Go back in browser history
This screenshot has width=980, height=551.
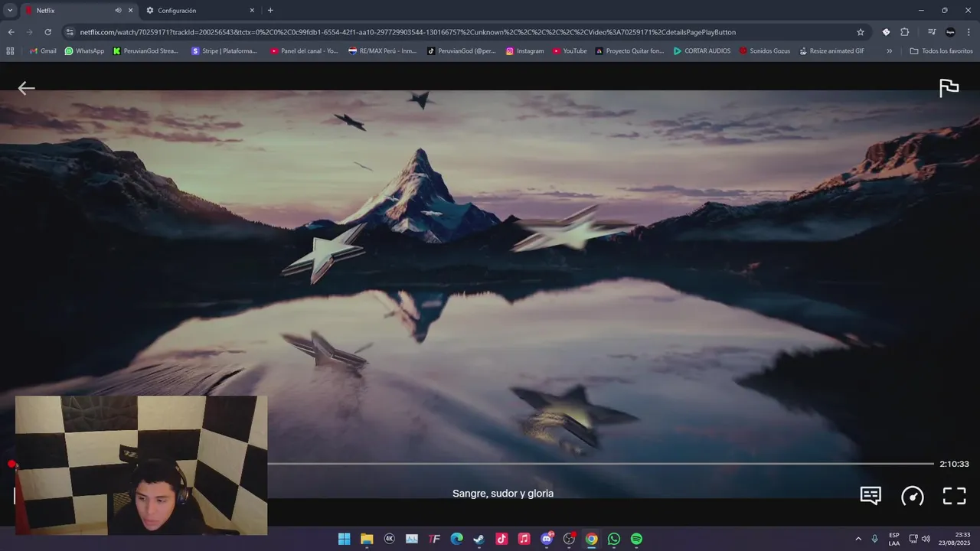11,32
